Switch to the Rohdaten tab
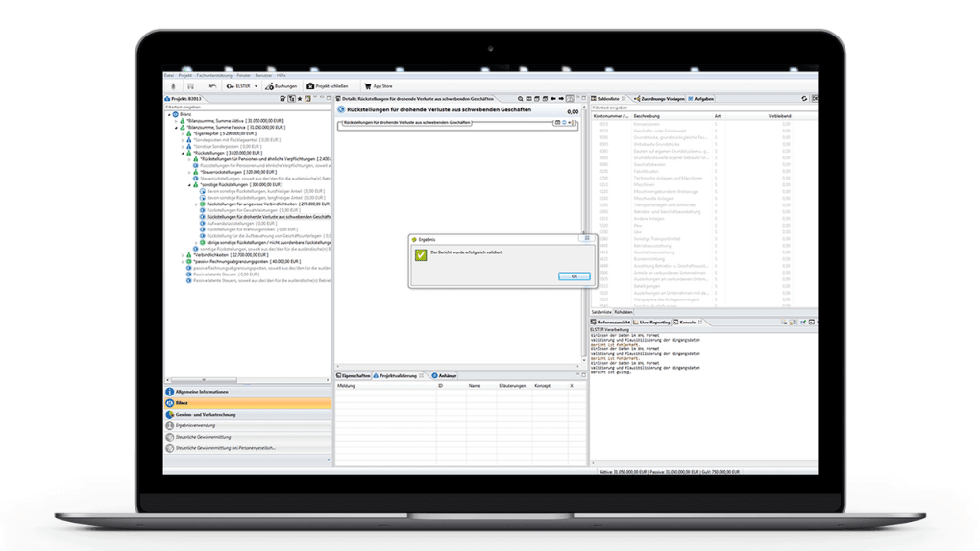The image size is (980, 551). point(624,312)
